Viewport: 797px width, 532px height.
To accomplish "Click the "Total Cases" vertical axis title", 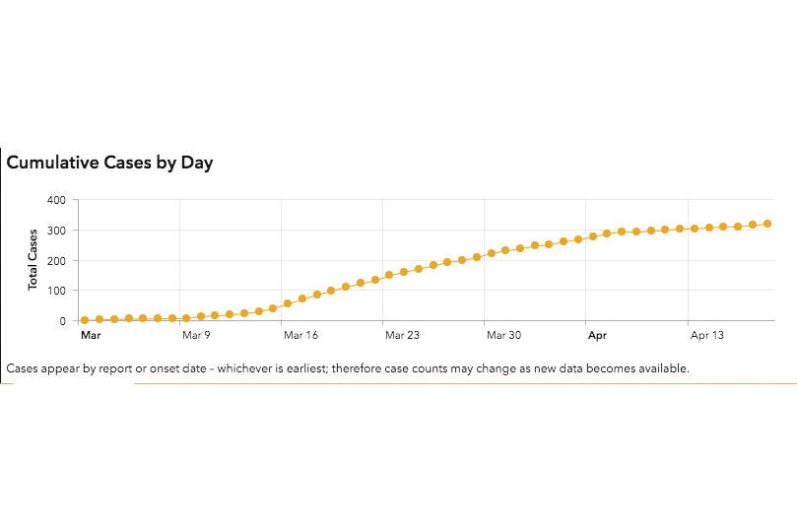I will click(33, 260).
